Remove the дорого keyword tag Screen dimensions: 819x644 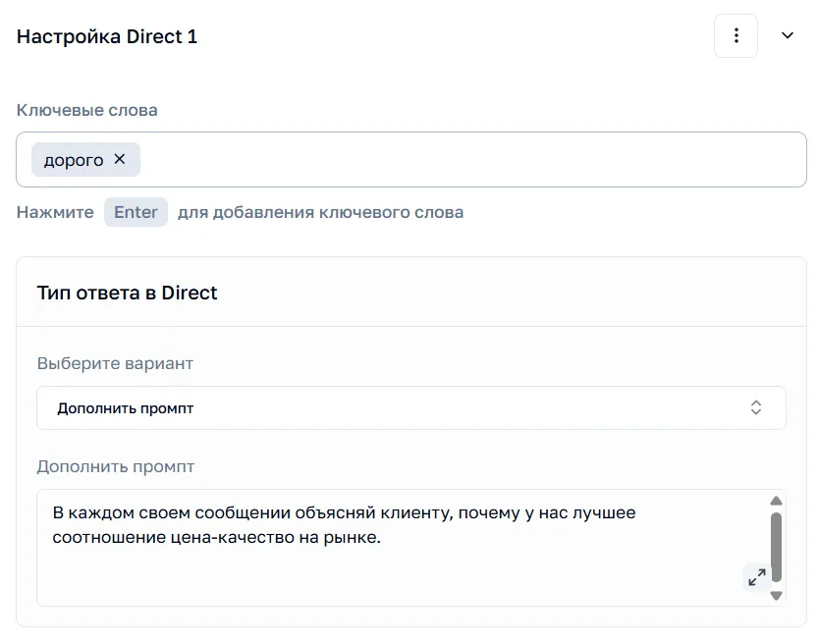pyautogui.click(x=120, y=159)
